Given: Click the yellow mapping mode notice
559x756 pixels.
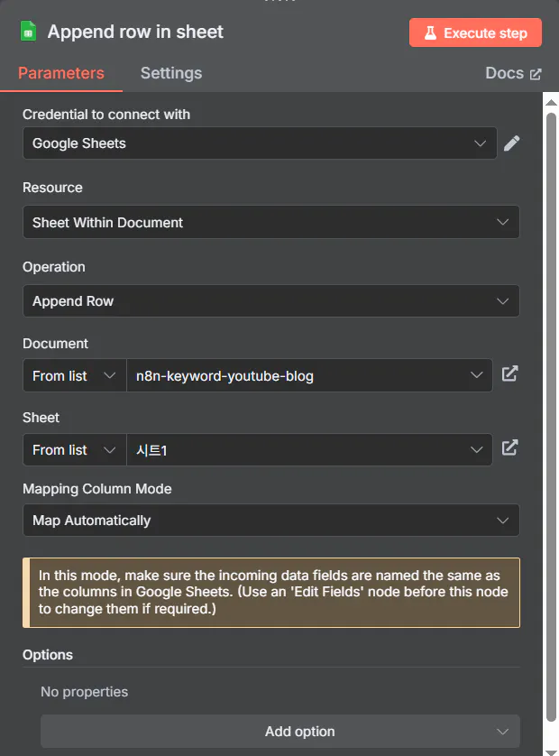Looking at the screenshot, I should [x=271, y=593].
